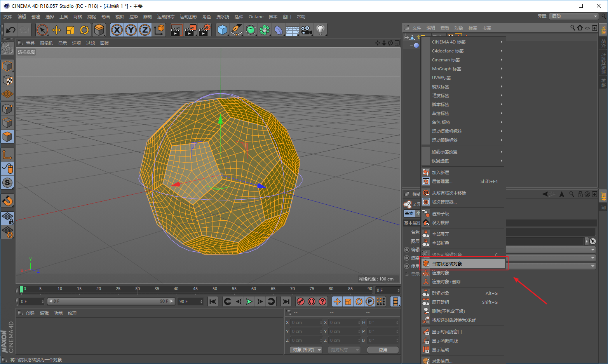Open the Edit Render Settings gear clapperboard

[204, 30]
